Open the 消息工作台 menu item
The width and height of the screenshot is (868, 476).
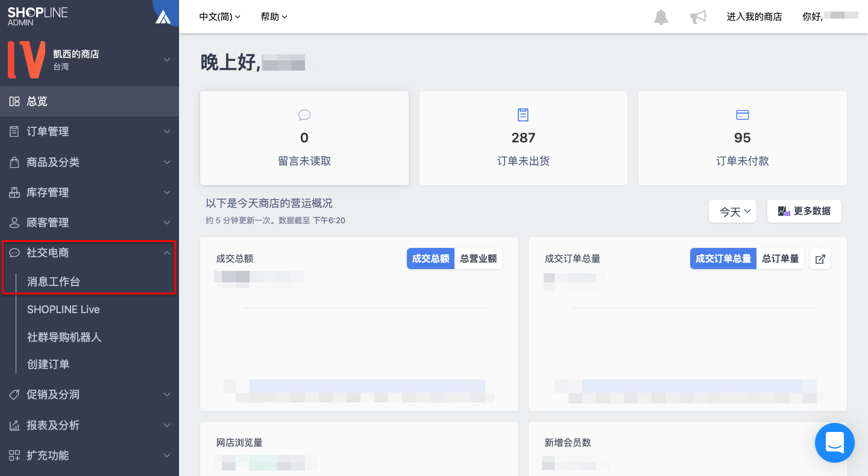(x=54, y=282)
